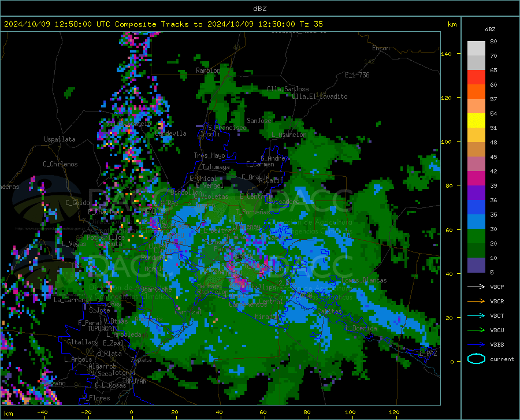This screenshot has width=520, height=420.
Task: Click the C_L_Rosas place label
Action: click(110, 385)
